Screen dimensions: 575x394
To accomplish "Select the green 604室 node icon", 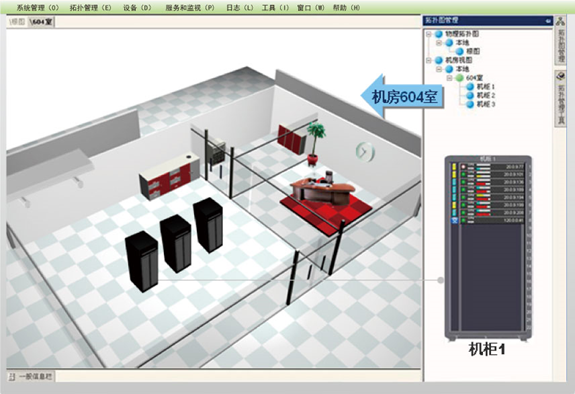I will pos(459,78).
